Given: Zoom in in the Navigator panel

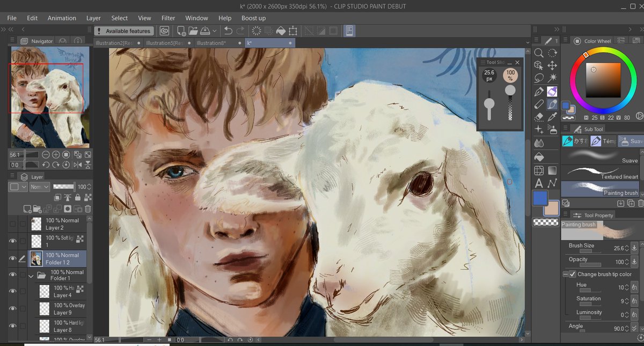Looking at the screenshot, I should pos(56,155).
